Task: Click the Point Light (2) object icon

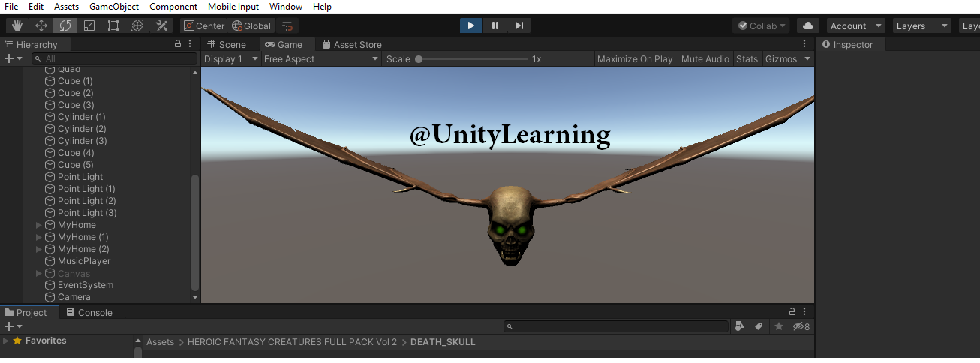Action: point(50,201)
